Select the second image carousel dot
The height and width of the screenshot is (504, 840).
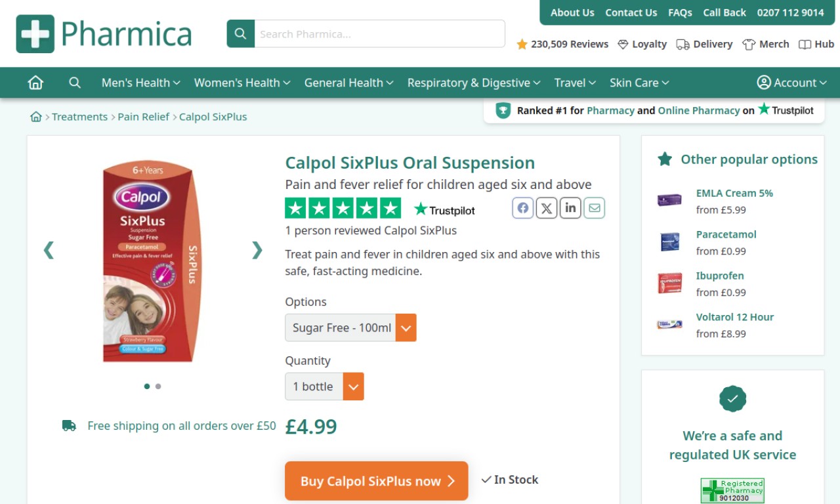[158, 386]
